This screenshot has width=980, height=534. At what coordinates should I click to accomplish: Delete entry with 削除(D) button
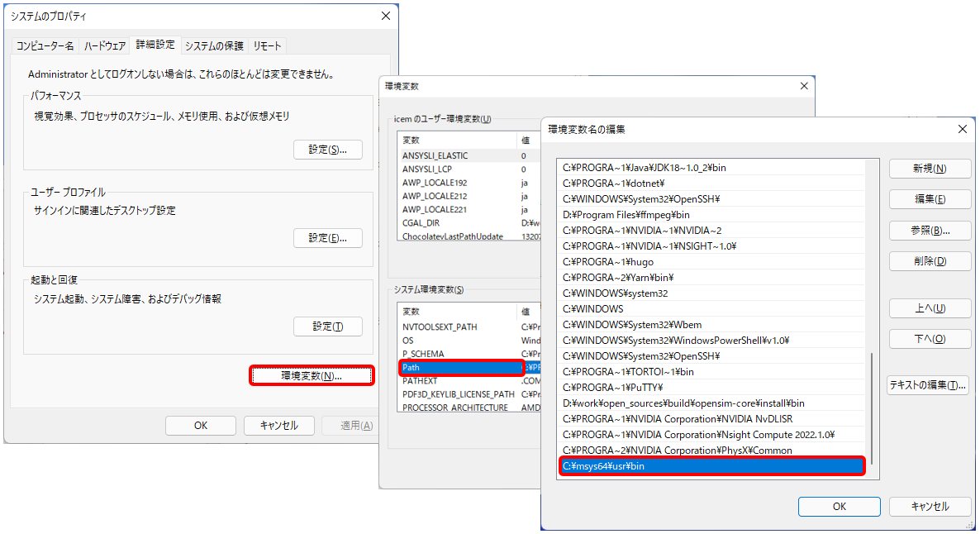click(x=930, y=261)
